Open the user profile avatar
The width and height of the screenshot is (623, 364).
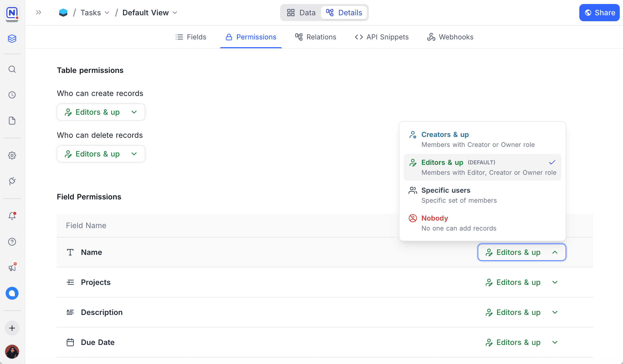(12, 351)
